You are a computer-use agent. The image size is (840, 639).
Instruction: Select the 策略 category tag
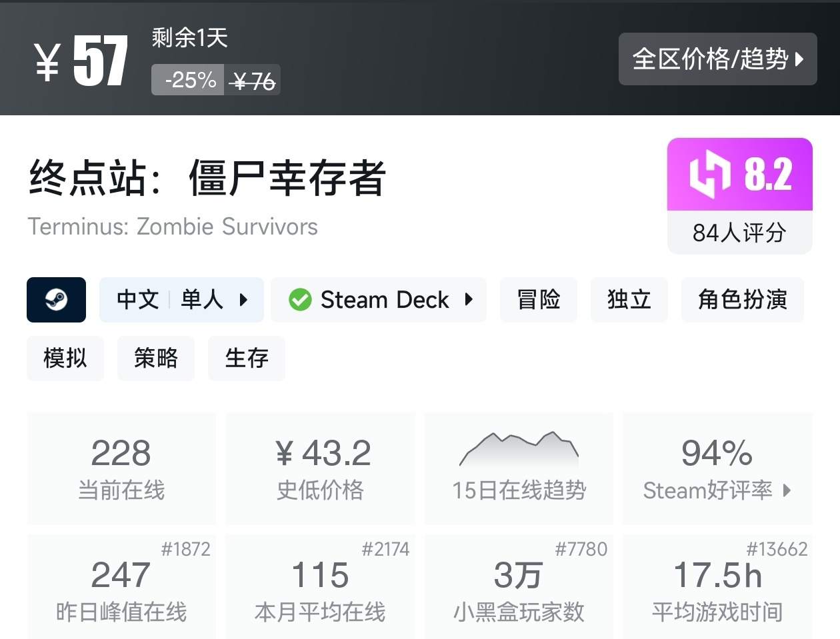(x=156, y=358)
